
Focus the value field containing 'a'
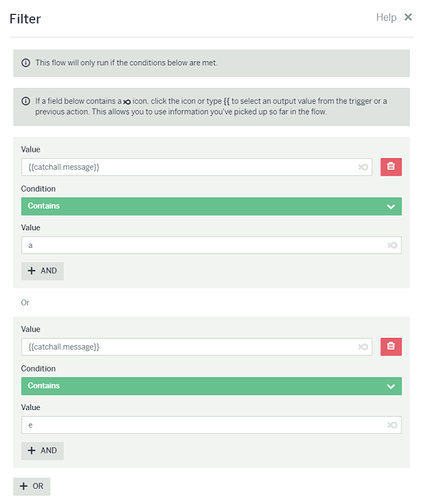click(x=211, y=245)
